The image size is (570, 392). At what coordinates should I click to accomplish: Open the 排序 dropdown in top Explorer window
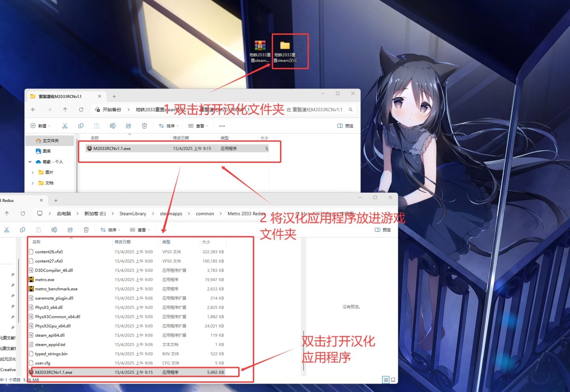point(169,126)
